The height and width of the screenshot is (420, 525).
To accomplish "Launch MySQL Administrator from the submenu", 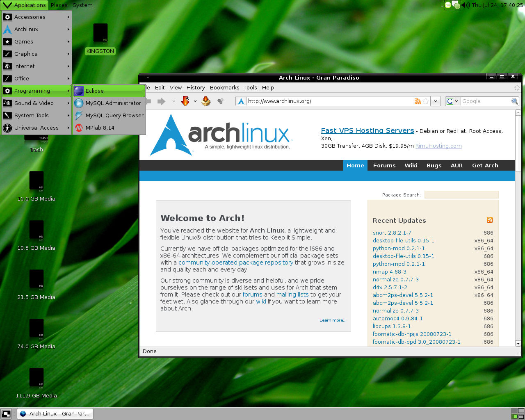I will pos(109,103).
